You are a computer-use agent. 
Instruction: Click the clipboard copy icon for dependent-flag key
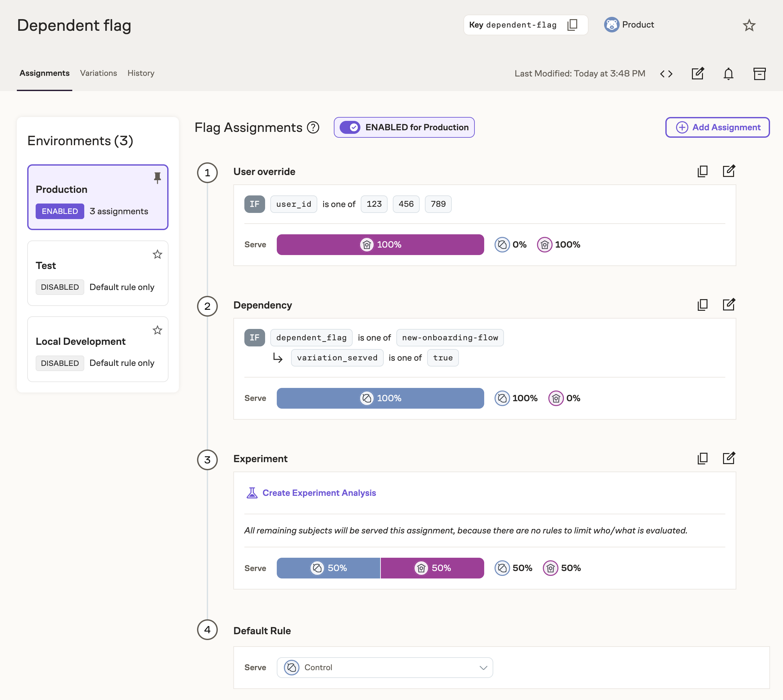pos(573,25)
